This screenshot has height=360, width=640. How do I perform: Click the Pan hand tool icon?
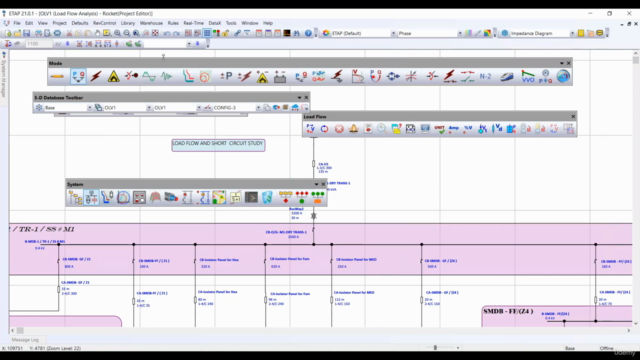tap(97, 33)
